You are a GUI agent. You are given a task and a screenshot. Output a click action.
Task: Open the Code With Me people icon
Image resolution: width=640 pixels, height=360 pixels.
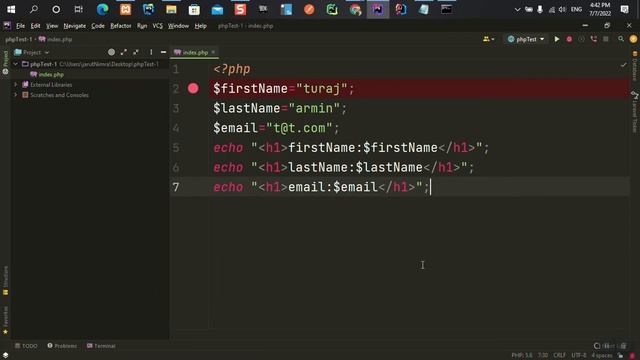(x=488, y=39)
